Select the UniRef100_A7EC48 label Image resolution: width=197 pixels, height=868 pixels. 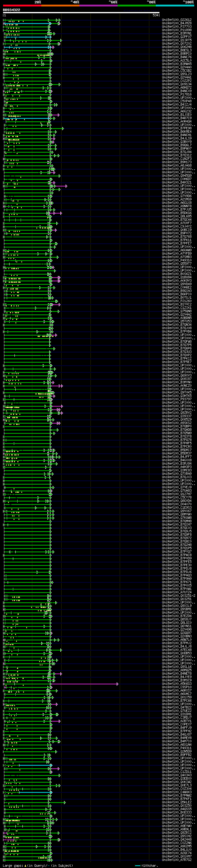tap(177, 650)
